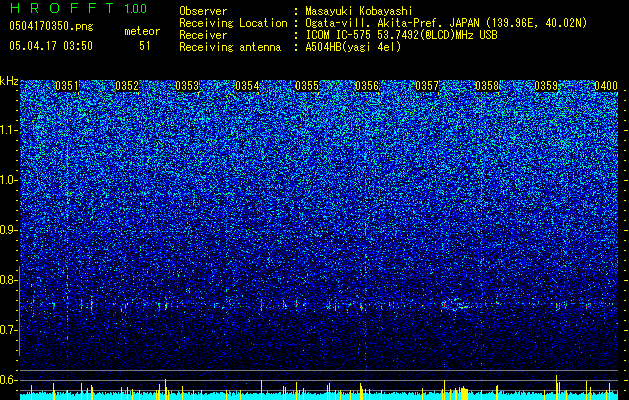Select observer name Masayuki Kobayashi
This screenshot has height=400, width=629.
coord(359,11)
